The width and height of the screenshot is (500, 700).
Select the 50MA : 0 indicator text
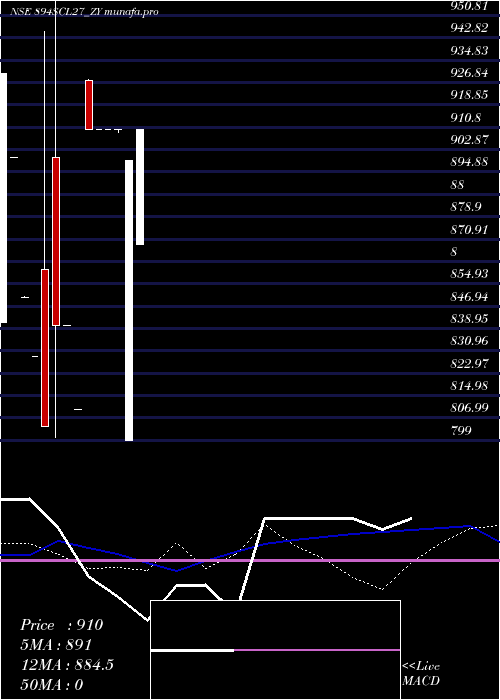point(52,684)
